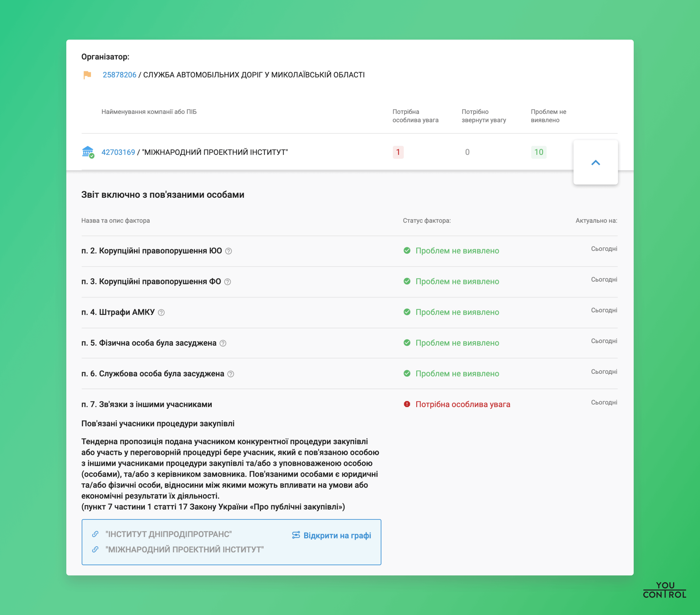Click red badge showing 1 special attention

pyautogui.click(x=398, y=152)
